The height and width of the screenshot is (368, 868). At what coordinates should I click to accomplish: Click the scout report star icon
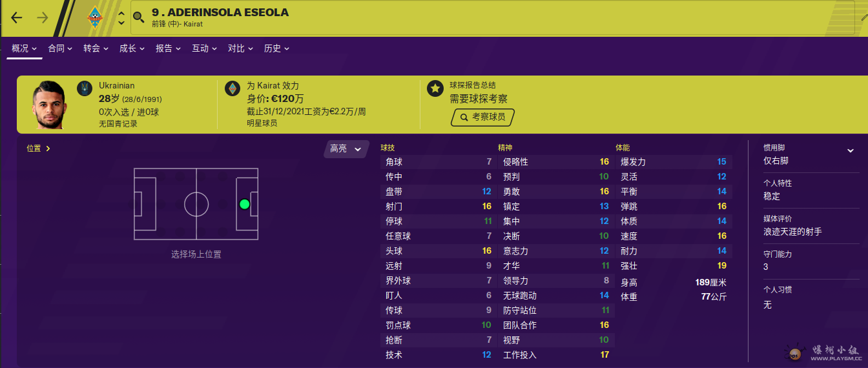pos(435,88)
